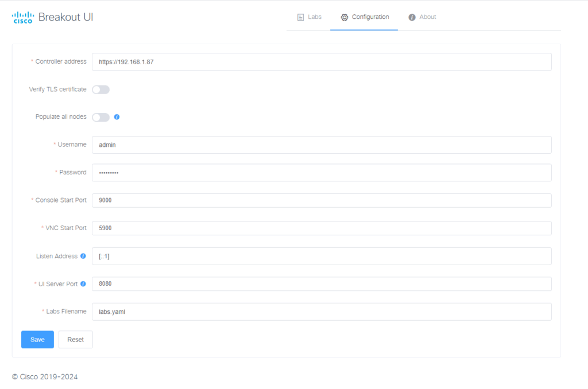The width and height of the screenshot is (588, 389).
Task: Select the Configuration tab
Action: (364, 17)
